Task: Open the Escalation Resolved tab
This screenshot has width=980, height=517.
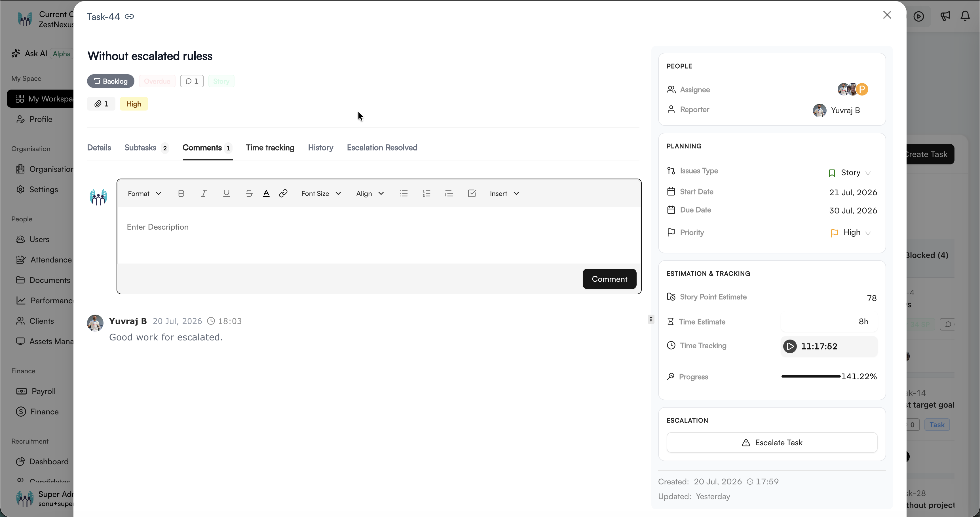Action: [382, 147]
